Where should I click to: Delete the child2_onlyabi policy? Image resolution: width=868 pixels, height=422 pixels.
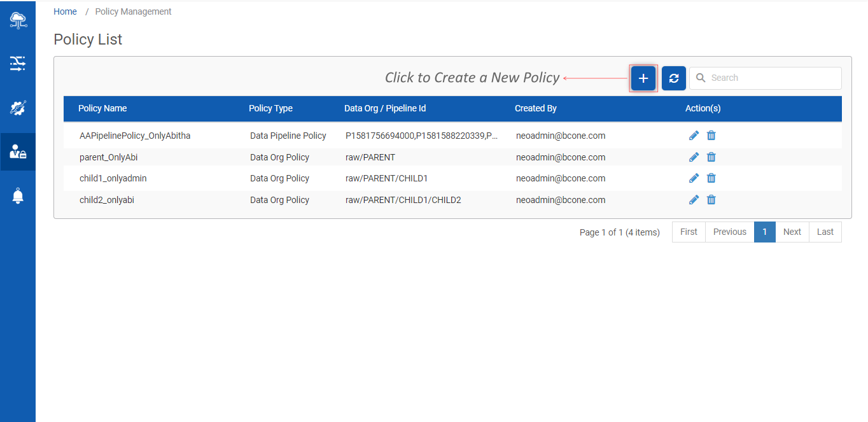[711, 200]
